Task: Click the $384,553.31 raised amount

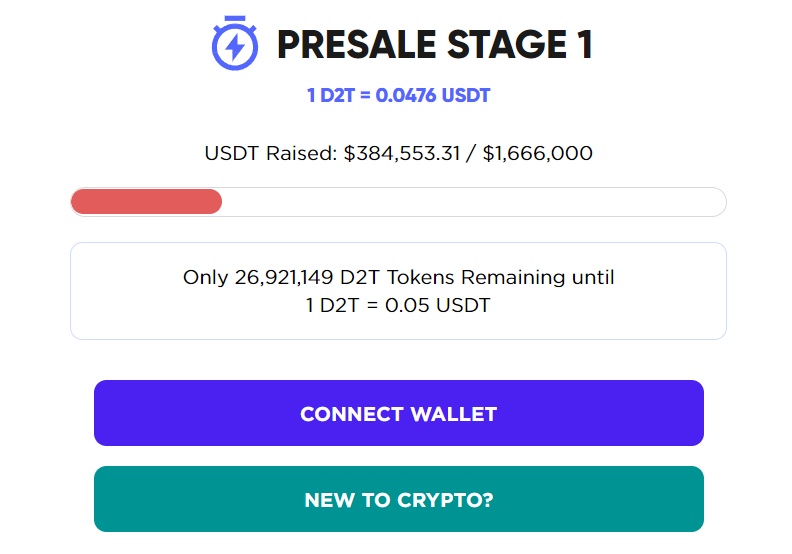Action: click(x=402, y=153)
